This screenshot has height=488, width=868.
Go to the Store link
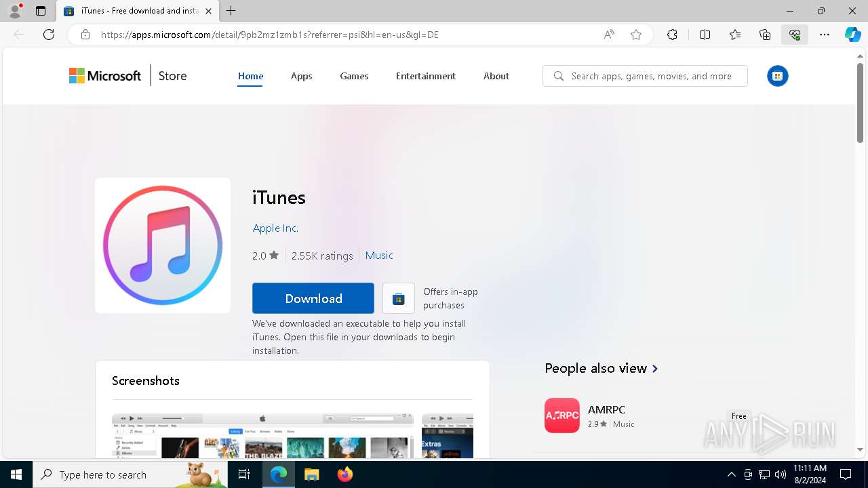(172, 76)
